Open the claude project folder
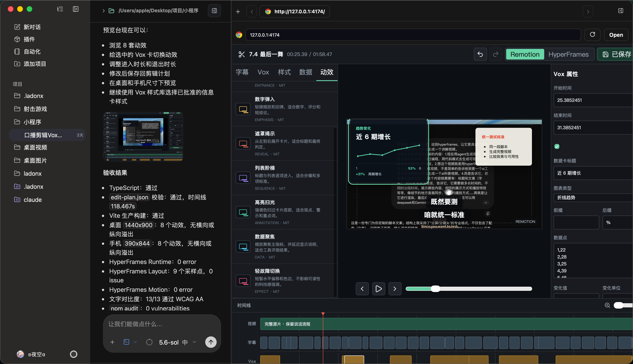The width and height of the screenshot is (633, 364). click(28, 200)
